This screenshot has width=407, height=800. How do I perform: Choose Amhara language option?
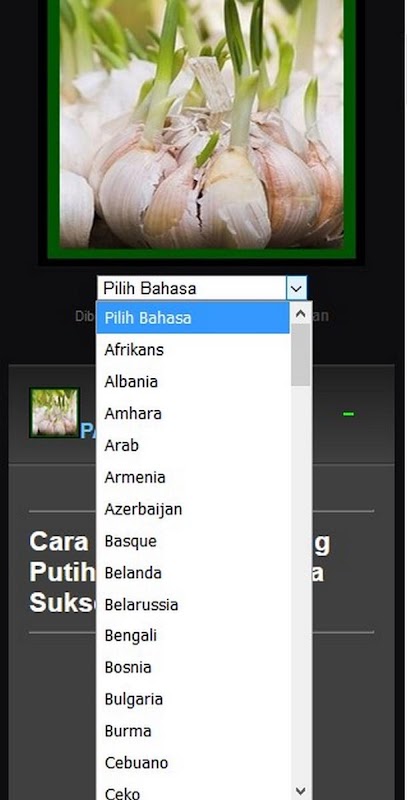pyautogui.click(x=193, y=413)
